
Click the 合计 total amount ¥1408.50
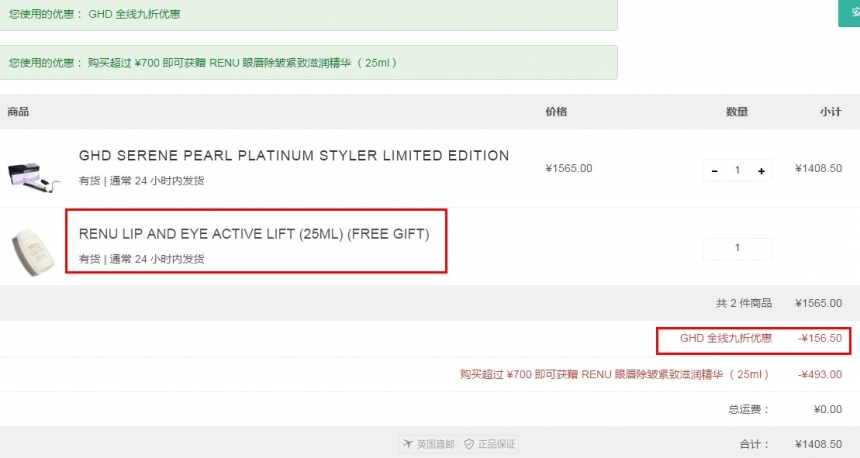818,444
